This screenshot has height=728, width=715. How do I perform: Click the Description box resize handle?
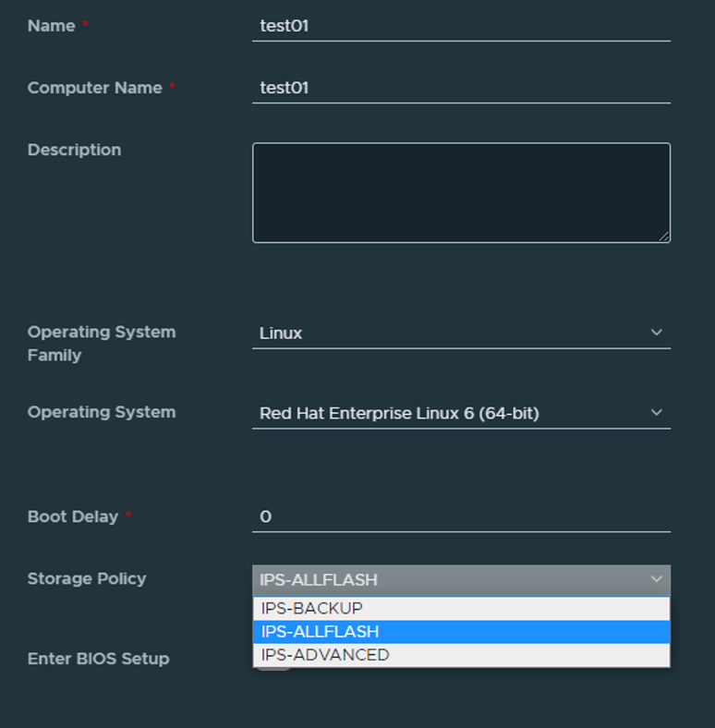pyautogui.click(x=664, y=237)
